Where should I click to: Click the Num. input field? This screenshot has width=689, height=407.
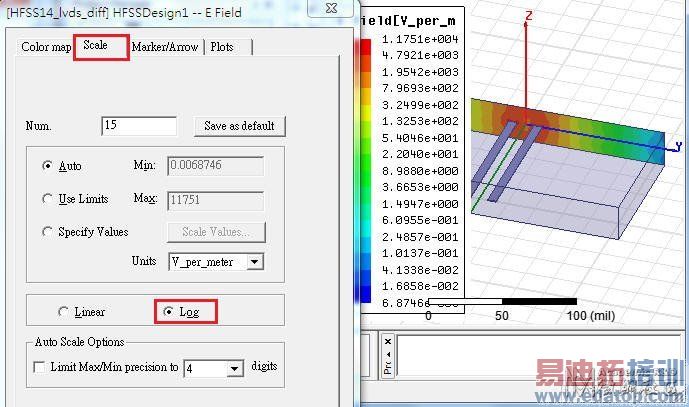[x=139, y=126]
